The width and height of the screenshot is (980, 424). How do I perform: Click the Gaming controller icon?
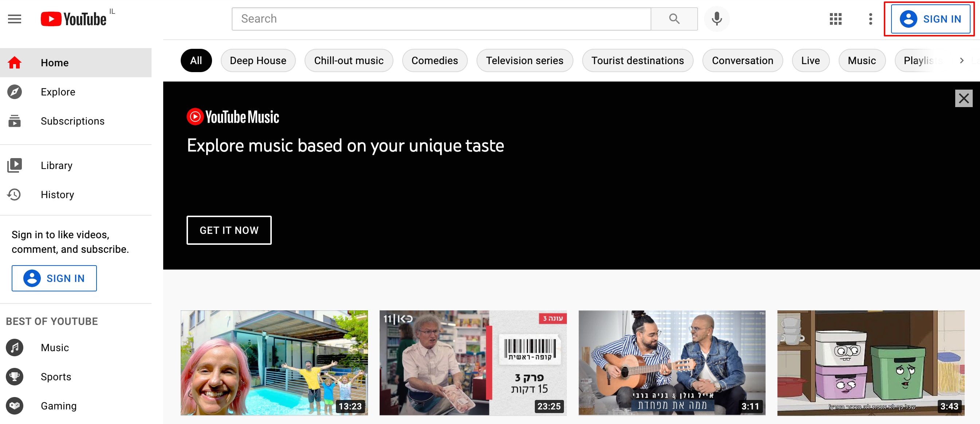coord(15,406)
